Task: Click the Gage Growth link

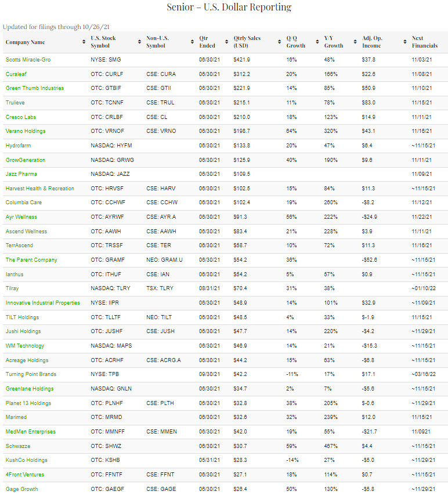Action: click(22, 489)
